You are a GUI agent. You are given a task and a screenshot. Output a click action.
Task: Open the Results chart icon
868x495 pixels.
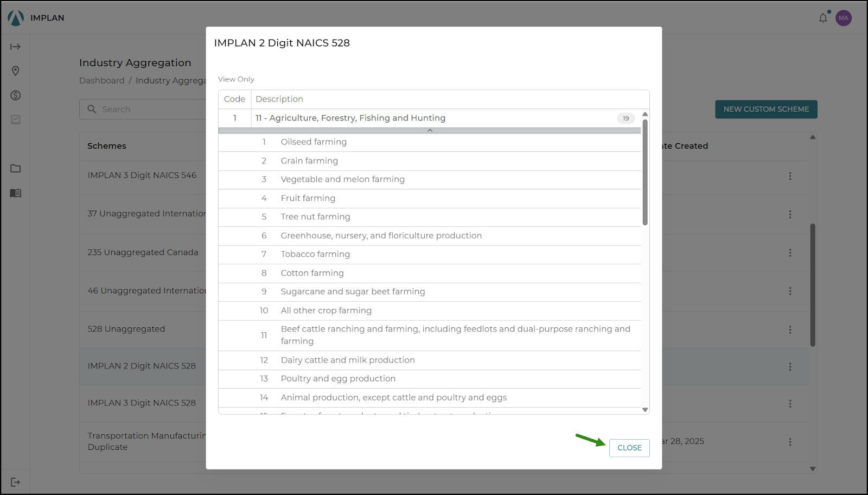point(16,119)
